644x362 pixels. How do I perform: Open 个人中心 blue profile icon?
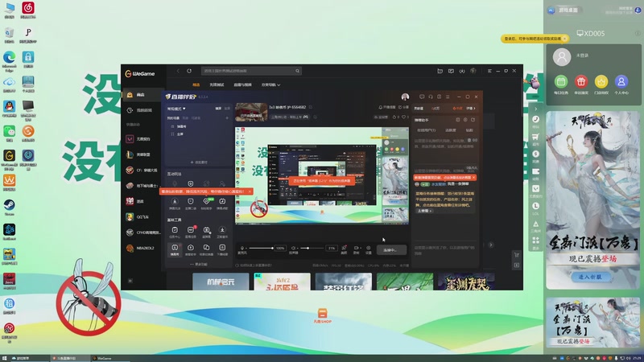[x=621, y=82]
